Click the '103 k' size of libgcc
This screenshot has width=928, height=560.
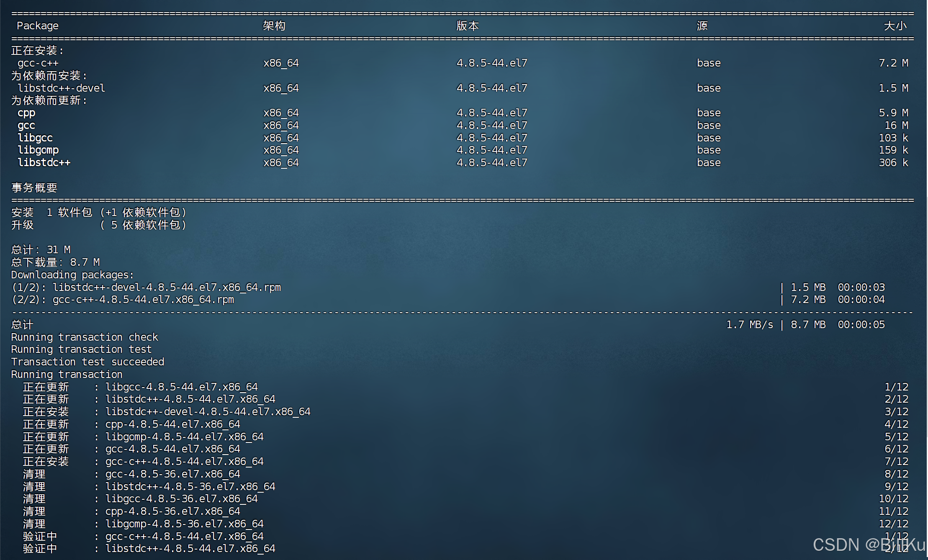point(893,138)
